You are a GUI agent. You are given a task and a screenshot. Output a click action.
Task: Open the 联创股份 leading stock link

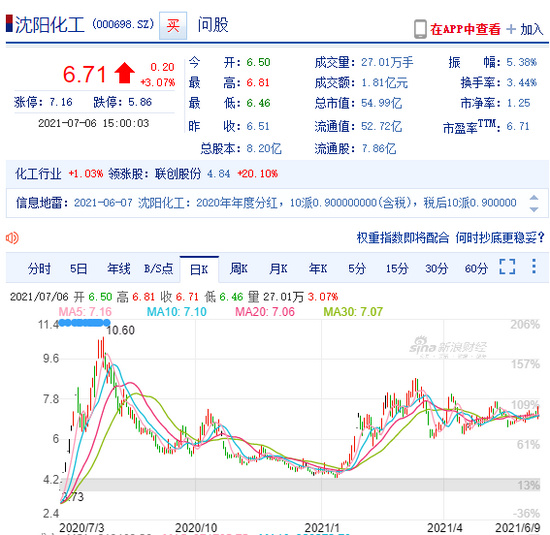(178, 174)
